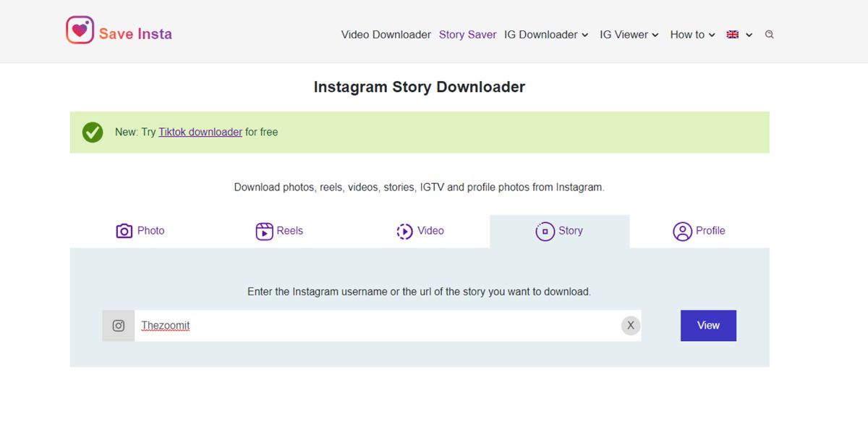
Task: Click the UK flag language icon
Action: click(x=732, y=34)
